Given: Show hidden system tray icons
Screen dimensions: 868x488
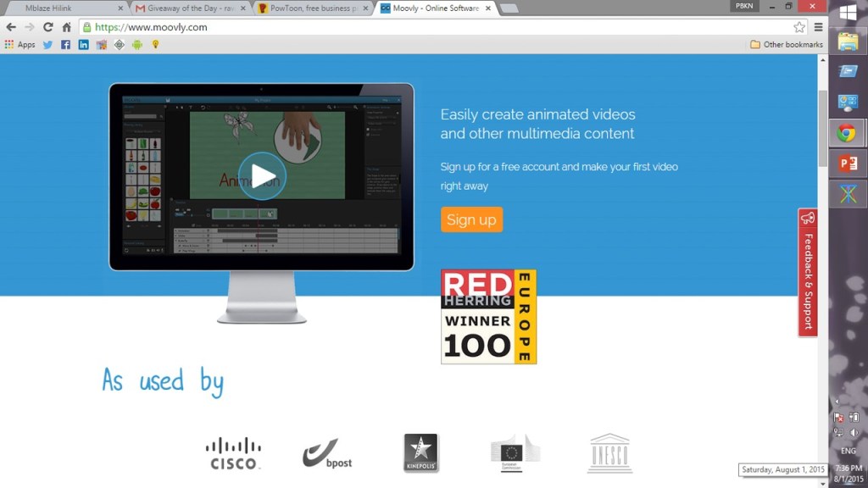Looking at the screenshot, I should tap(837, 402).
